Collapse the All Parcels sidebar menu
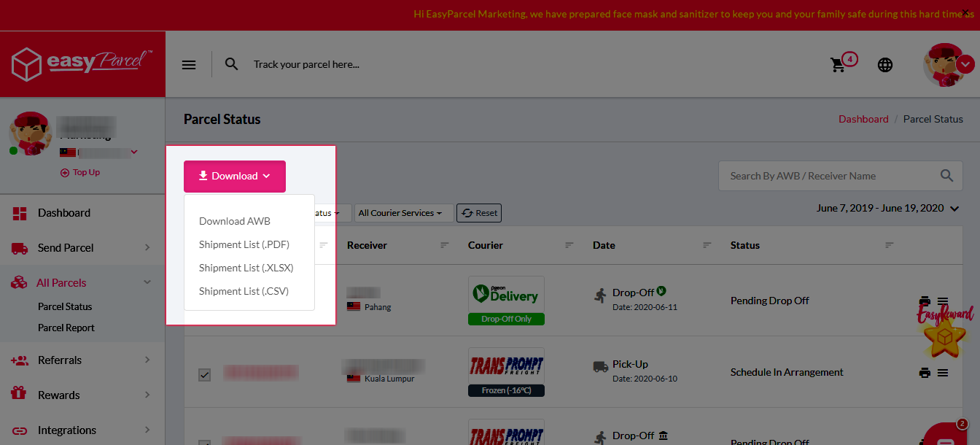The image size is (980, 445). tap(82, 283)
